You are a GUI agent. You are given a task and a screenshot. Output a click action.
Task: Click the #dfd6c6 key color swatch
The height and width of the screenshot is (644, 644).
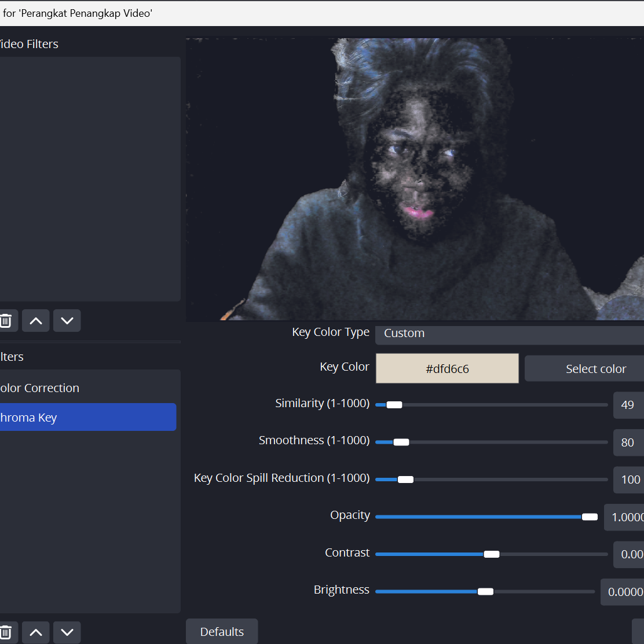point(447,368)
